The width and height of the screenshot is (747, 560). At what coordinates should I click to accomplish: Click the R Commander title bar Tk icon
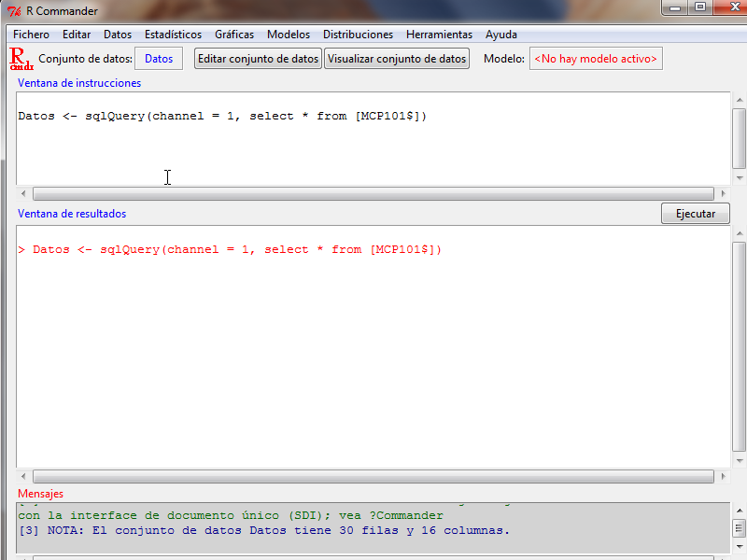pos(14,11)
